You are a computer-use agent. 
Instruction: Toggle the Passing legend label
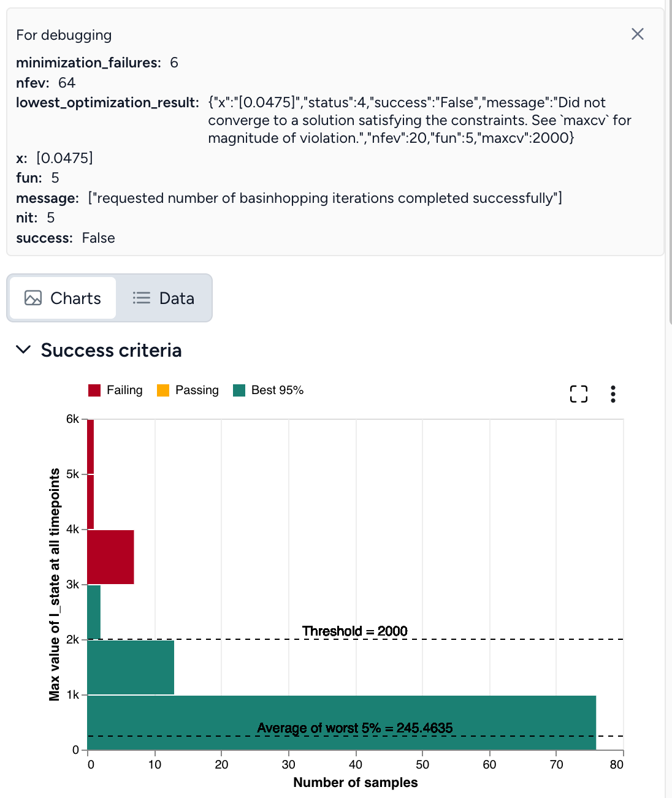click(x=197, y=390)
